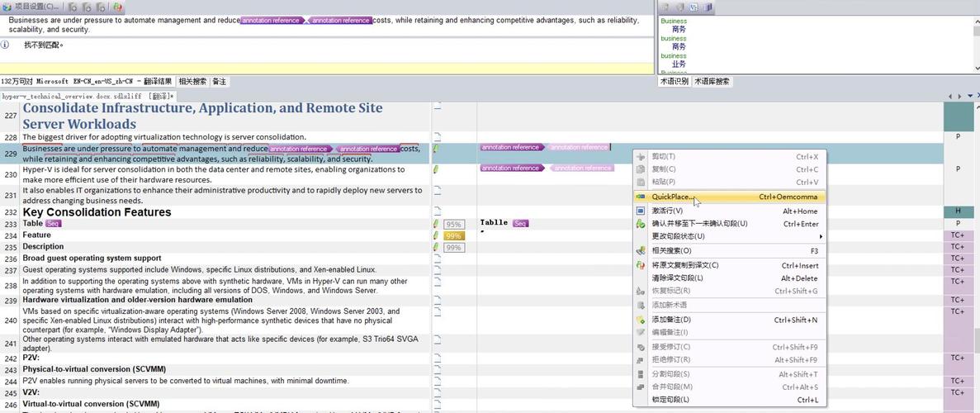Click the confirm segment menu icon
Viewport: 980px width, 413px height.
[x=640, y=223]
